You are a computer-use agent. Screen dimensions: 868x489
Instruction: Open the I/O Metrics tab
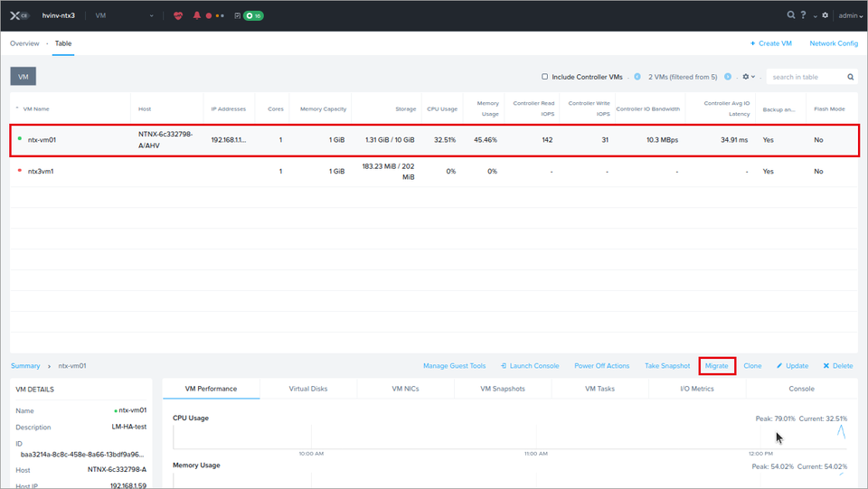pyautogui.click(x=697, y=389)
